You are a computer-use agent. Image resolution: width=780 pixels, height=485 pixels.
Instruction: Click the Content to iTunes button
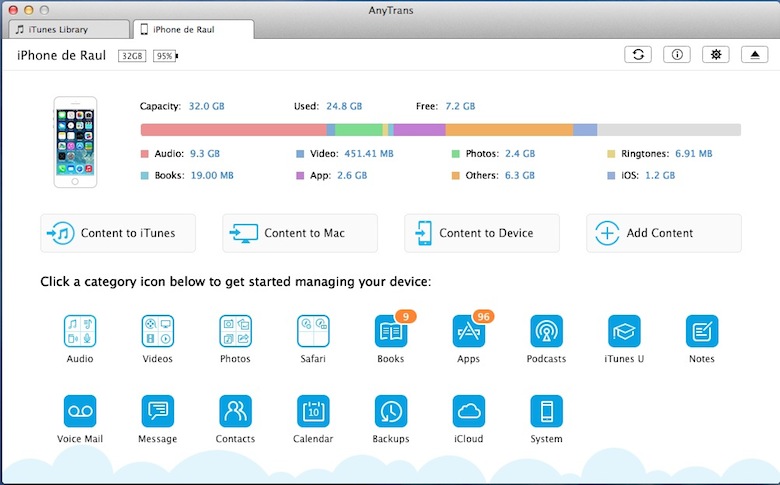point(118,233)
